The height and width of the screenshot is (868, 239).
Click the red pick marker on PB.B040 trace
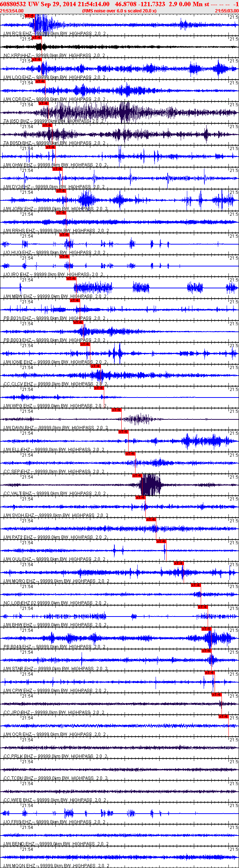pyautogui.click(x=206, y=629)
